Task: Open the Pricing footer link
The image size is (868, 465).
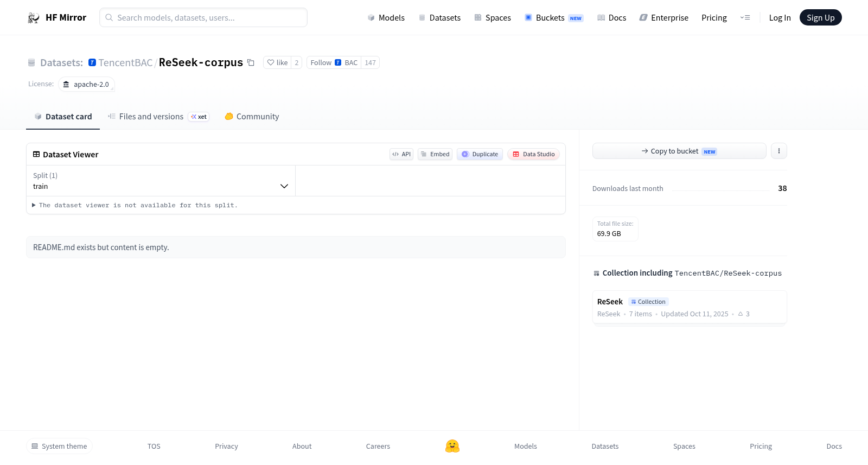Action: point(761,446)
